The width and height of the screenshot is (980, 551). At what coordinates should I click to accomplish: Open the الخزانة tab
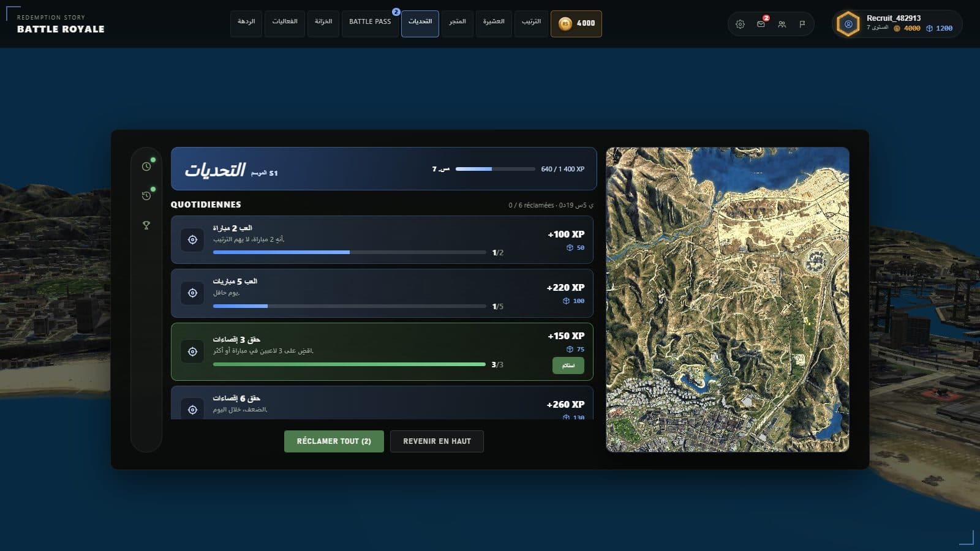coord(323,23)
